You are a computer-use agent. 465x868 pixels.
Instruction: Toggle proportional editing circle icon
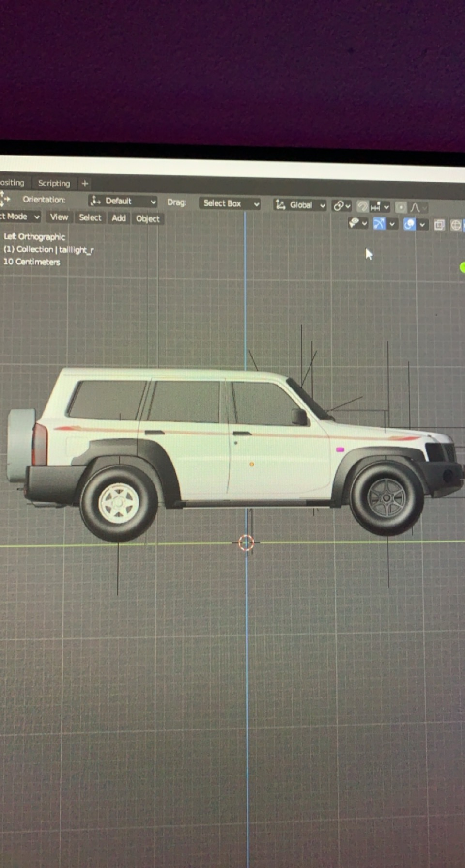coord(401,207)
